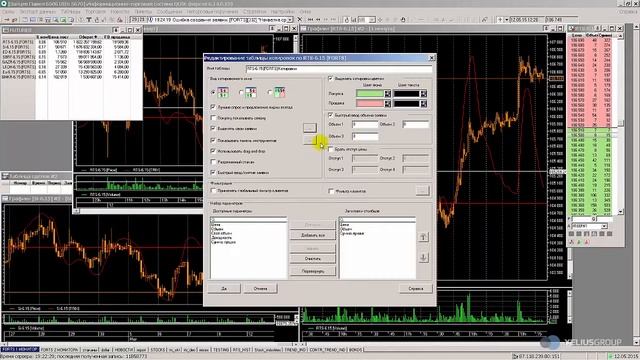The height and width of the screenshot is (360, 640).
Task: Click the ellipsis button beside 'Выделять свои заявки'
Action: pos(310,128)
